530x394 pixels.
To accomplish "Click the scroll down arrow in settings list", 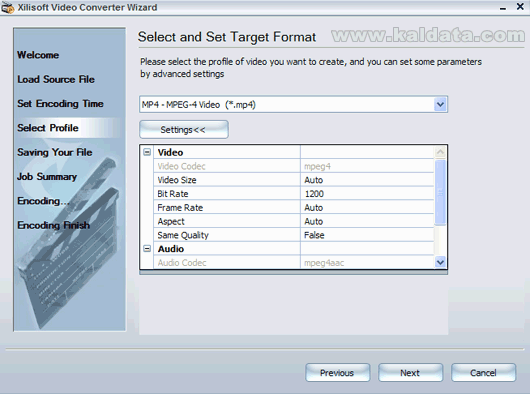I will tap(440, 262).
